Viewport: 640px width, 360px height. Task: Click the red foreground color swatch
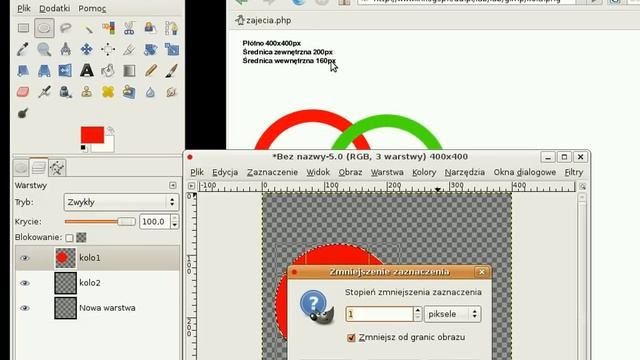point(92,135)
